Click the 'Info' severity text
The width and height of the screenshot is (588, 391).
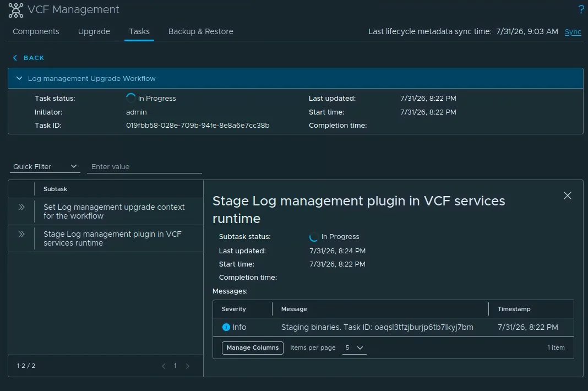click(239, 327)
